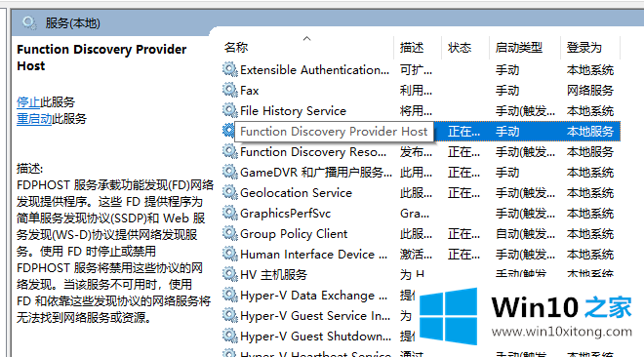Click the gear icon for Hyper-V Guest Service In...
This screenshot has height=357, width=644.
(x=230, y=315)
